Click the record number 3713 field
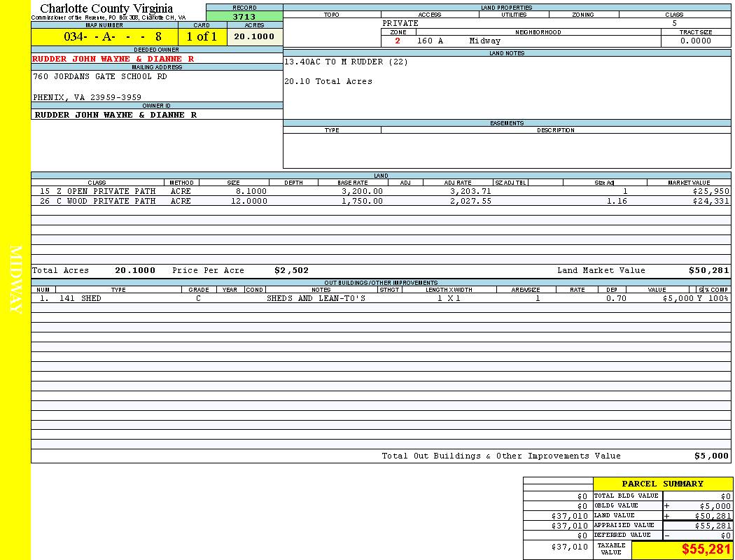The width and height of the screenshot is (735, 560). tap(244, 17)
